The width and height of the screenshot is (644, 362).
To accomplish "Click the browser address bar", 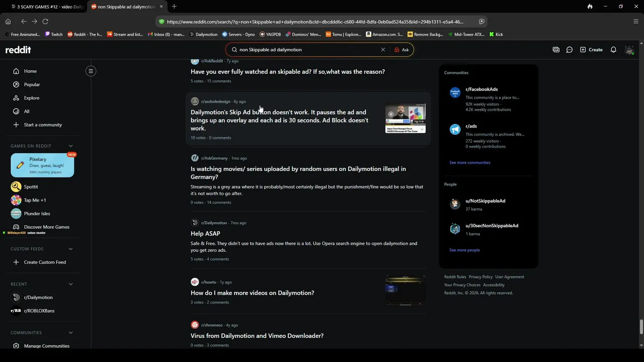I will (314, 22).
